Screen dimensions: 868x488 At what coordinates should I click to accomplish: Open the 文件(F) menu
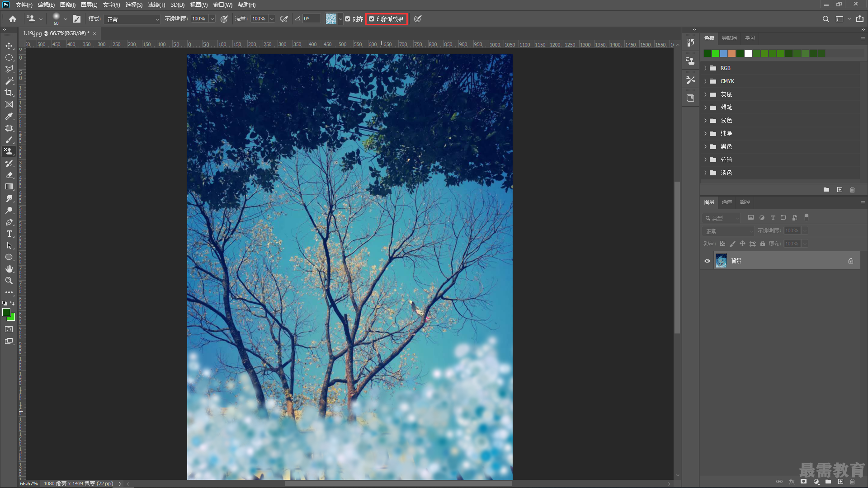(24, 5)
